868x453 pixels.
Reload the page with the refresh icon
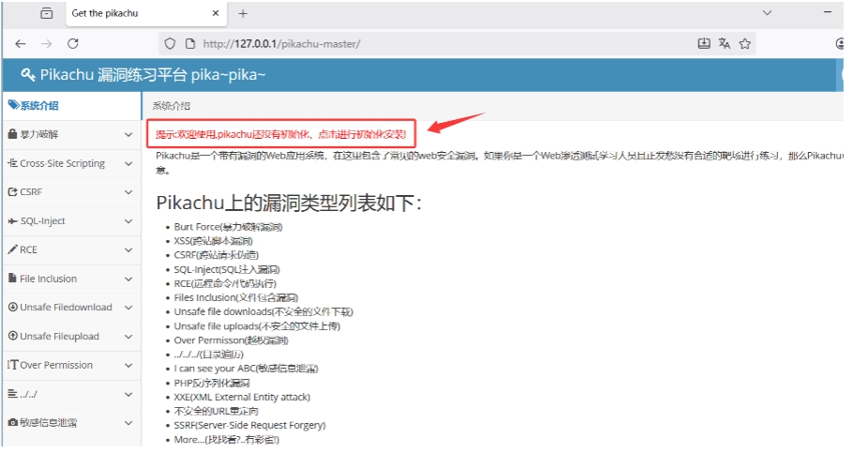coord(72,44)
